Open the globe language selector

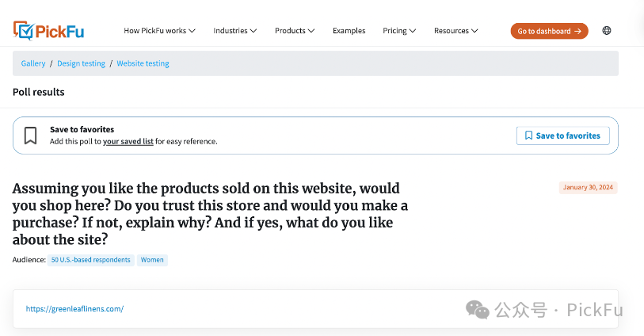tap(607, 31)
